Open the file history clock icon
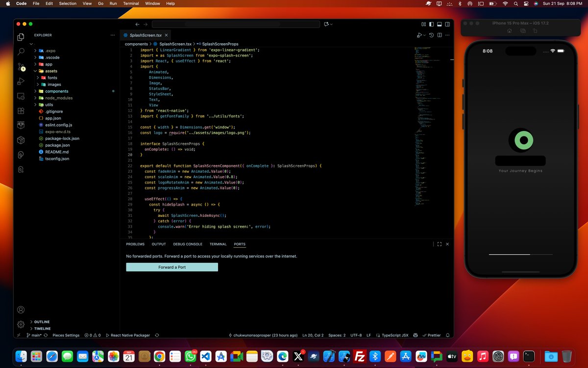The image size is (588, 368). pyautogui.click(x=432, y=35)
